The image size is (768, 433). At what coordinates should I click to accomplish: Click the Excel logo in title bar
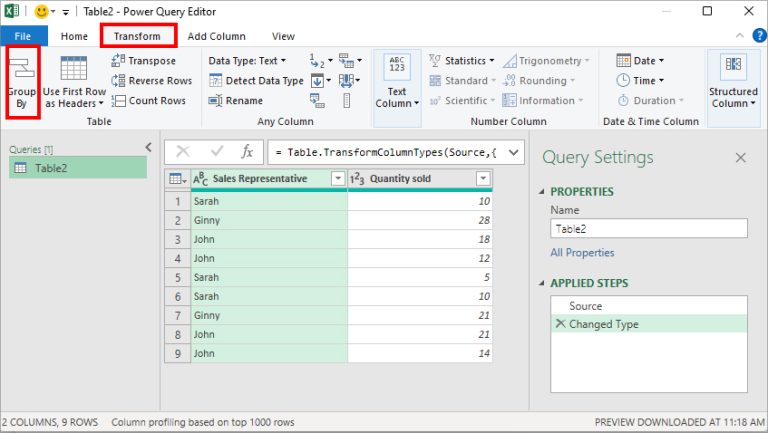[x=11, y=11]
